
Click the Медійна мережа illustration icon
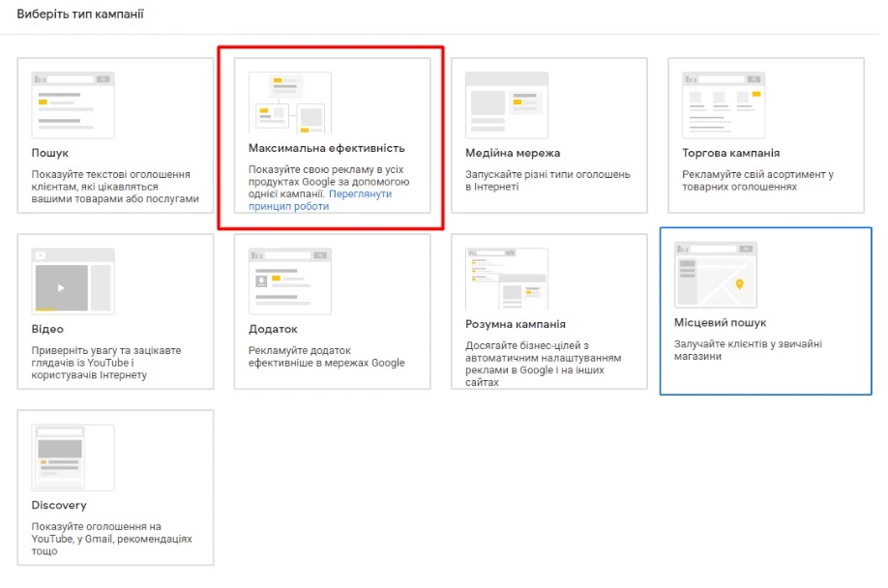tap(507, 104)
